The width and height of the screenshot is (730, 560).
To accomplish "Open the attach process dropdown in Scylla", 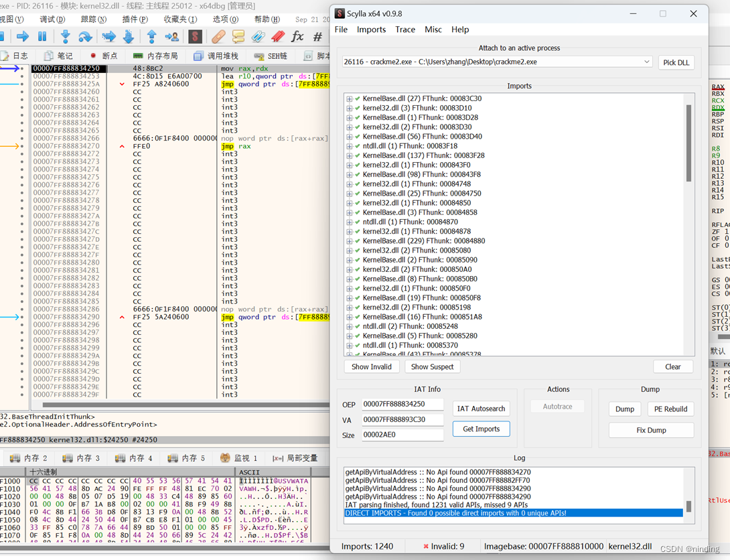I will 647,62.
